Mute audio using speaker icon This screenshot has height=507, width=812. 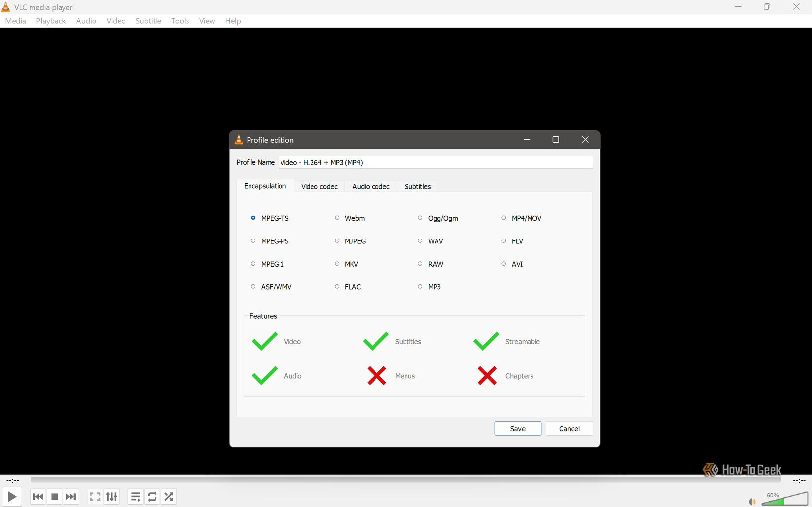752,502
